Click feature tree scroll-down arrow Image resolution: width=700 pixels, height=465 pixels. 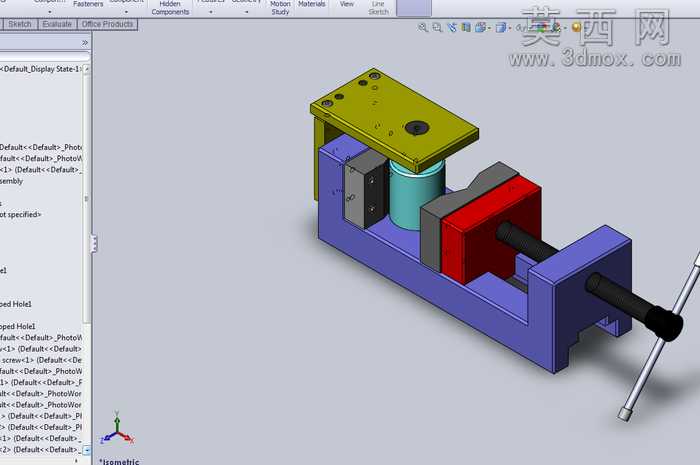(x=87, y=450)
